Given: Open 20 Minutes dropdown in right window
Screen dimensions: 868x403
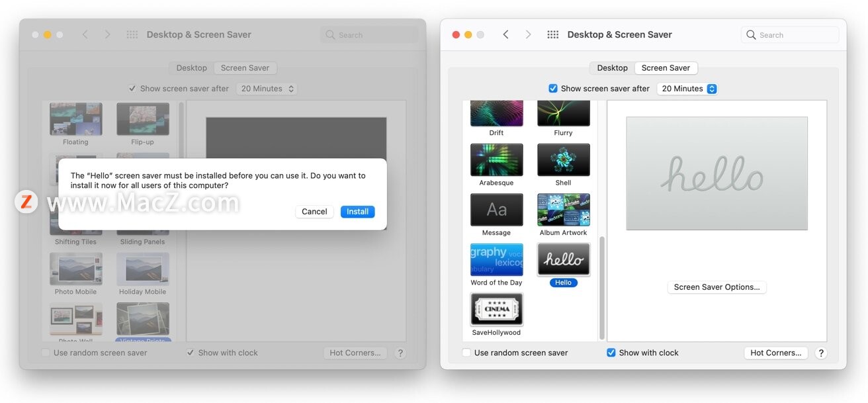Looking at the screenshot, I should 687,89.
